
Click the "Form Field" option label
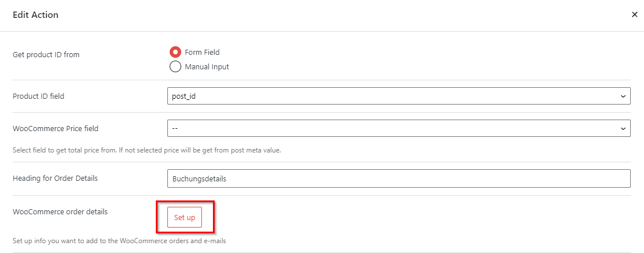202,52
